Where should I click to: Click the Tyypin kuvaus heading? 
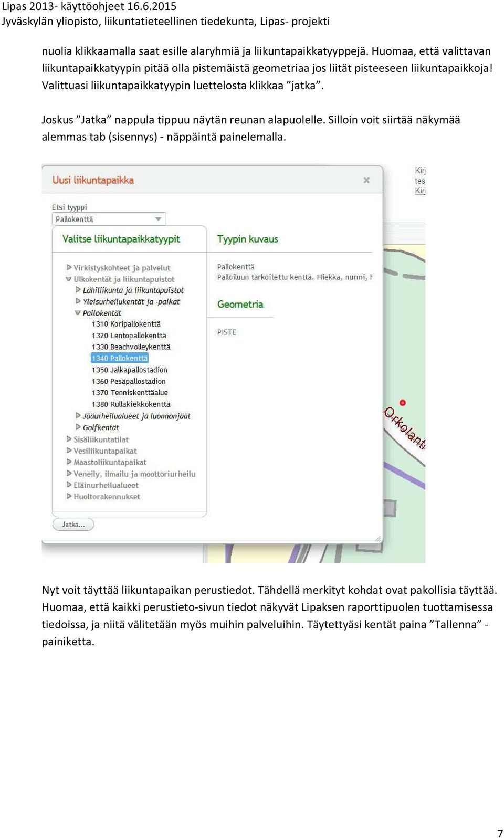coord(248,239)
